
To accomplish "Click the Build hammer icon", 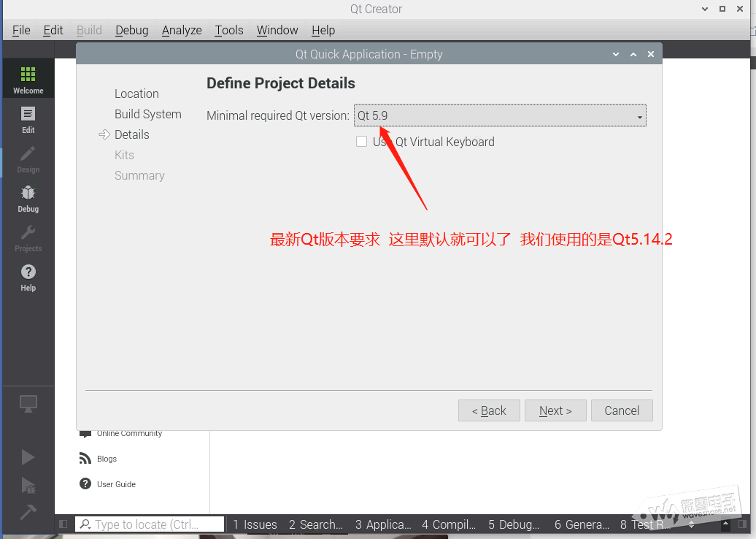I will click(28, 512).
